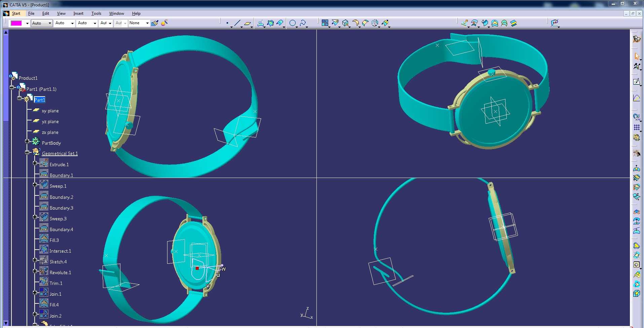Open the Tools menu
This screenshot has width=644, height=328.
96,13
